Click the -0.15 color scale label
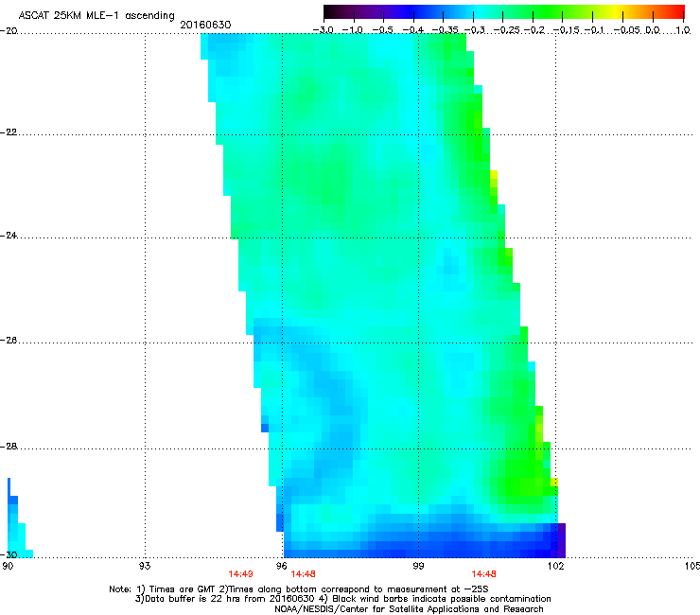Image resolution: width=700 pixels, height=615 pixels. tap(567, 30)
